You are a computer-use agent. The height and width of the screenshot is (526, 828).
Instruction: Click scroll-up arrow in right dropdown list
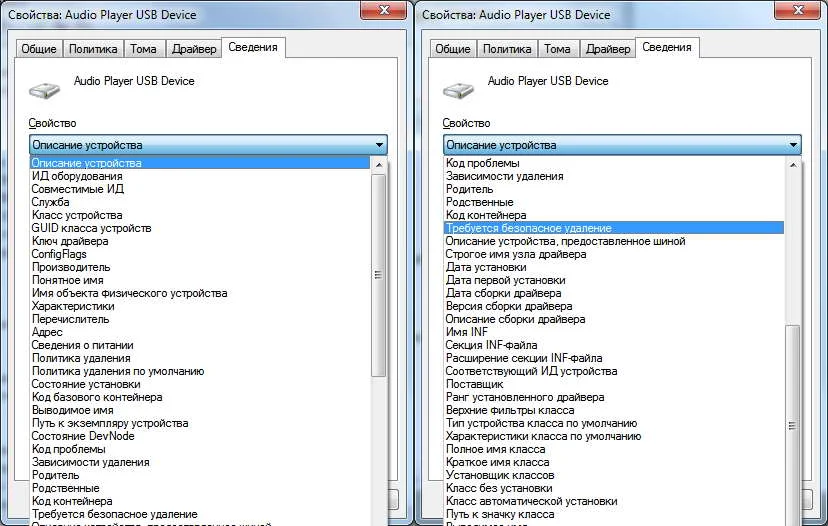(793, 165)
